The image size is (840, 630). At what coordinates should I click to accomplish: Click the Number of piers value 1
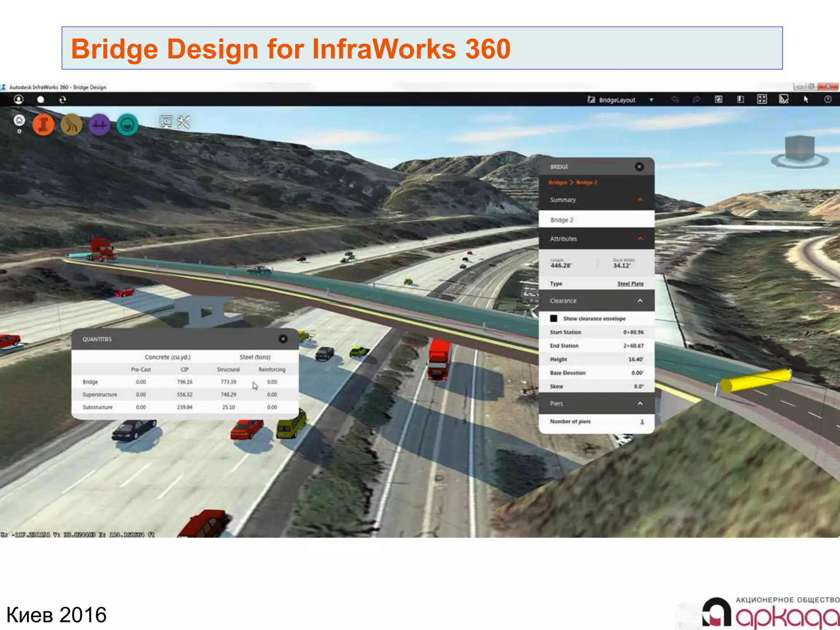click(642, 422)
